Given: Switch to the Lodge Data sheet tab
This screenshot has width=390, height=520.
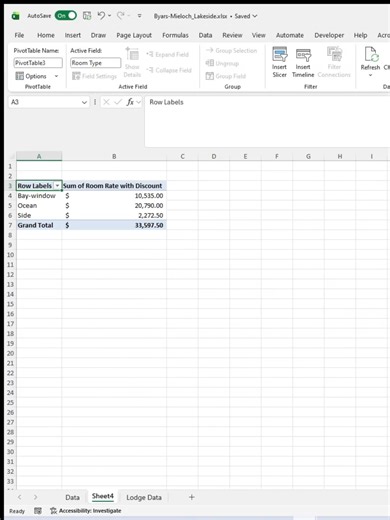Looking at the screenshot, I should coord(144,497).
